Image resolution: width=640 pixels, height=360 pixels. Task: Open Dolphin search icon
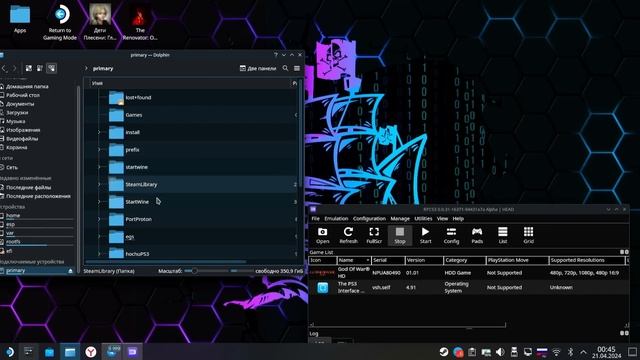point(285,69)
